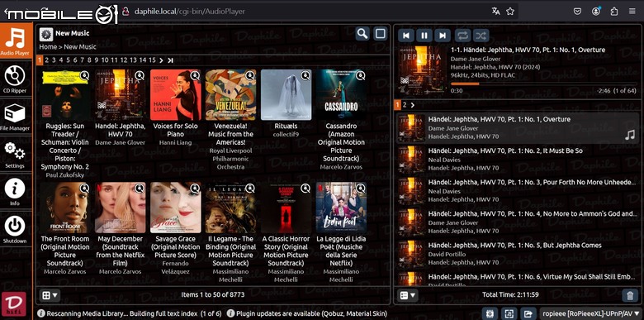Open browser extensions puzzle icon
This screenshot has width=644, height=320.
[x=614, y=12]
